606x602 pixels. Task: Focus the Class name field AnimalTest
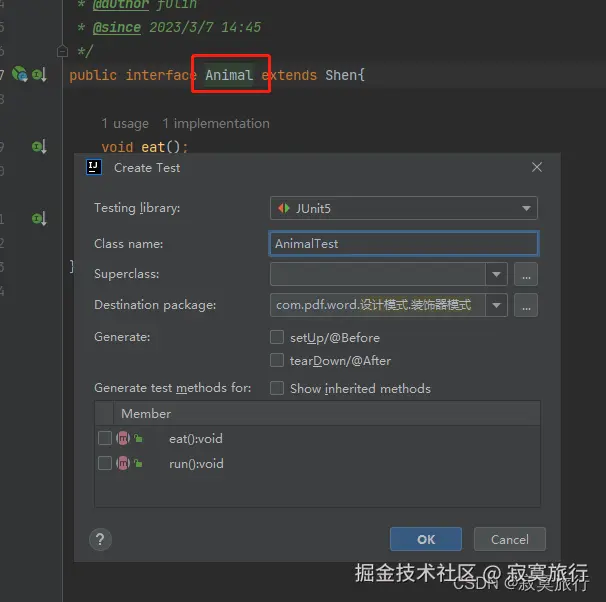(403, 244)
